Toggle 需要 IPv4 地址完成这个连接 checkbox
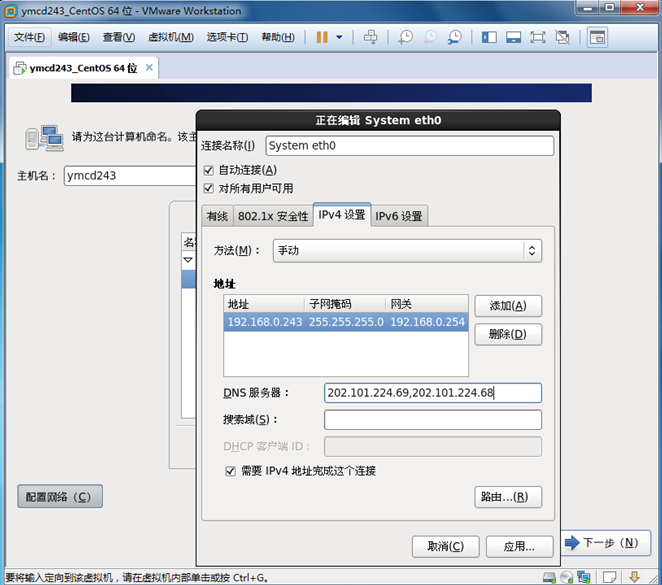The image size is (662, 585). 231,471
